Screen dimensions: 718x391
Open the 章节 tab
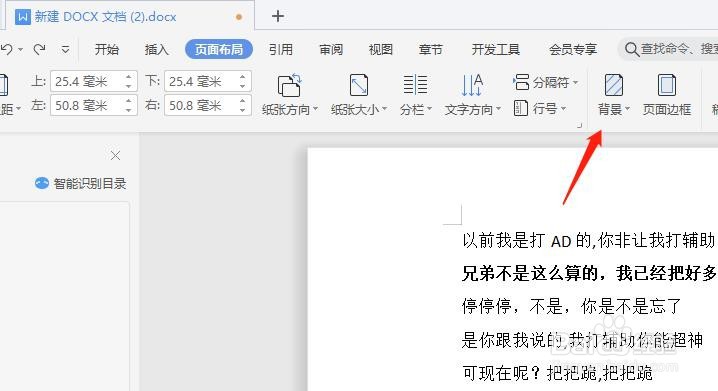click(430, 49)
